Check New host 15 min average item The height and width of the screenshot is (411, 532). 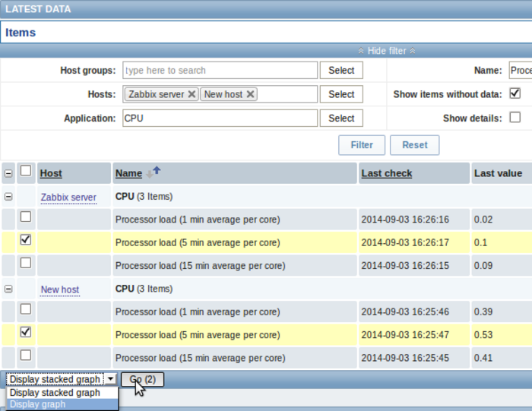click(26, 355)
